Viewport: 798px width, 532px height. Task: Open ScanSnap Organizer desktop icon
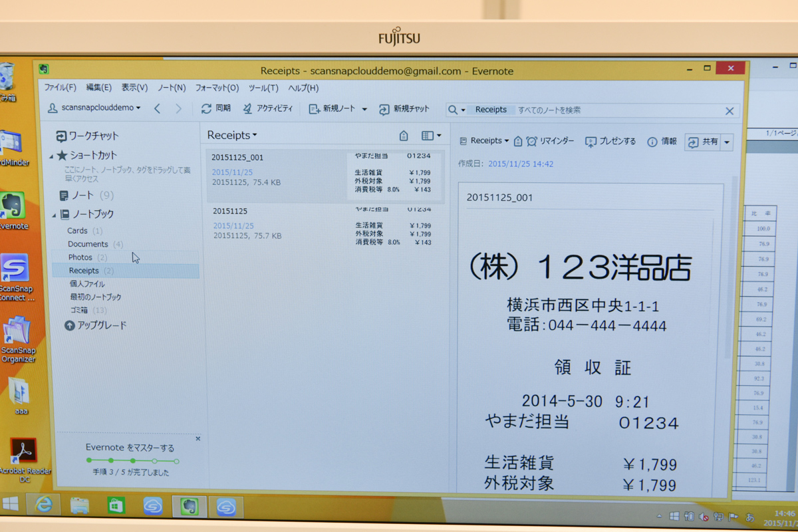[17, 338]
